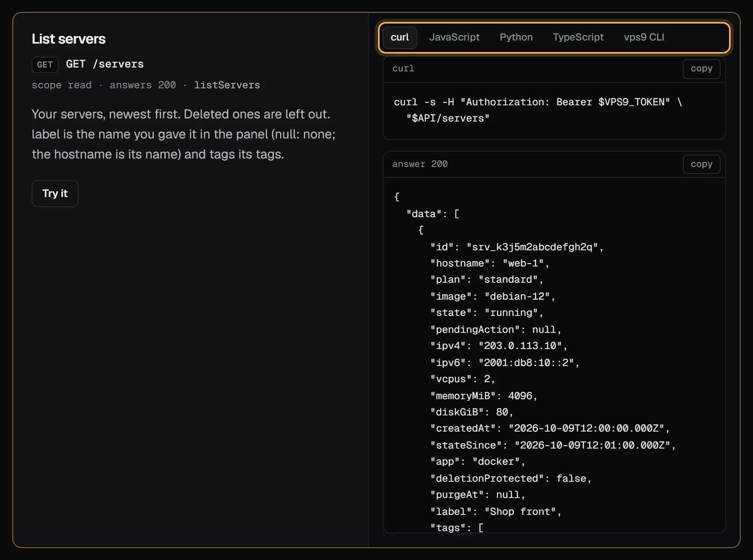Click the GET method badge
This screenshot has width=753, height=560.
pyautogui.click(x=45, y=64)
